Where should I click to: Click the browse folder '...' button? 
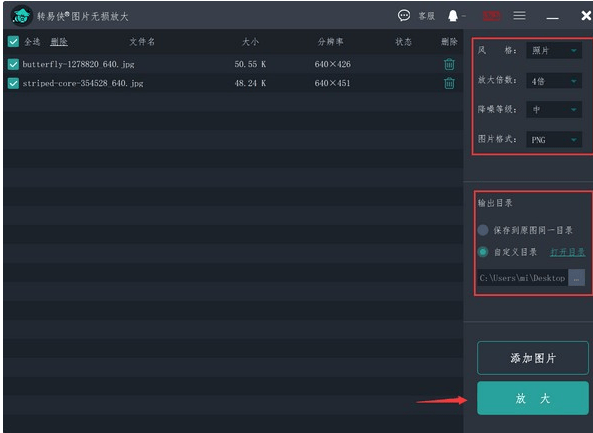click(576, 278)
